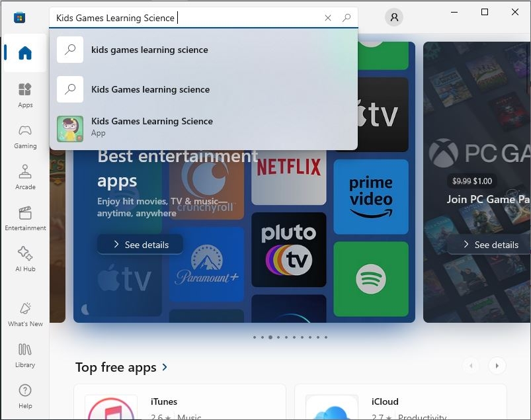Click See details for Best entertainment apps
531x420 pixels.
[140, 244]
